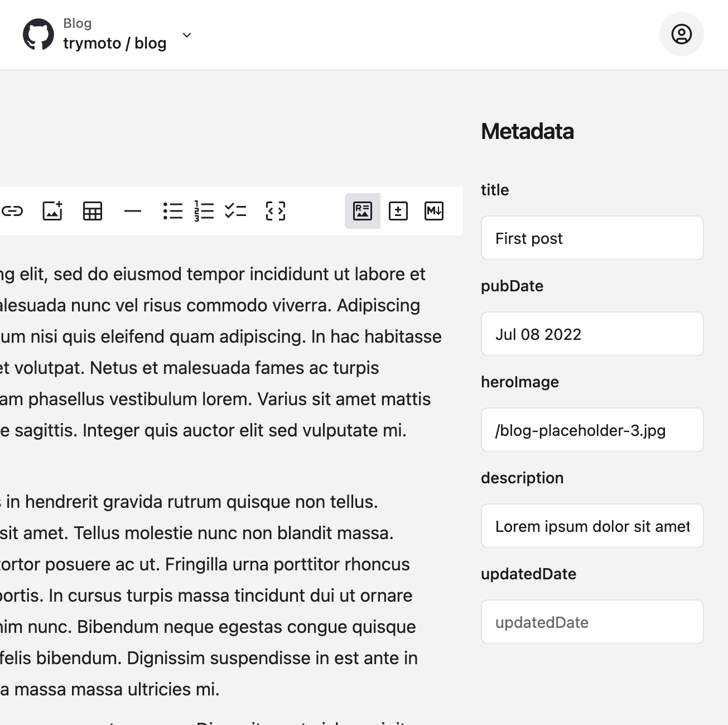This screenshot has height=725, width=728.
Task: Click the title field containing First post
Action: coord(592,238)
